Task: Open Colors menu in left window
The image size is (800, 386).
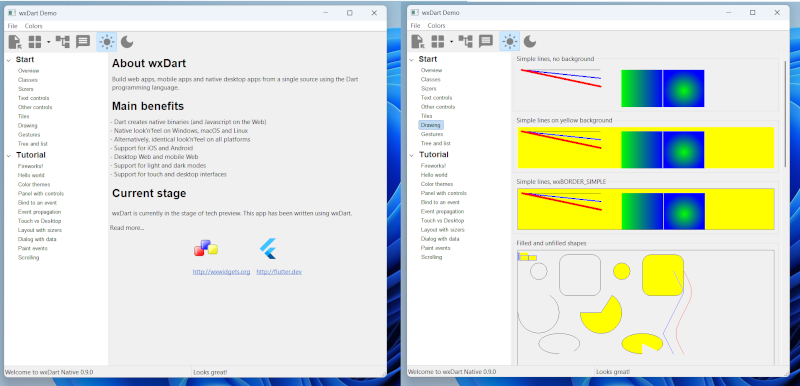Action: (x=34, y=26)
